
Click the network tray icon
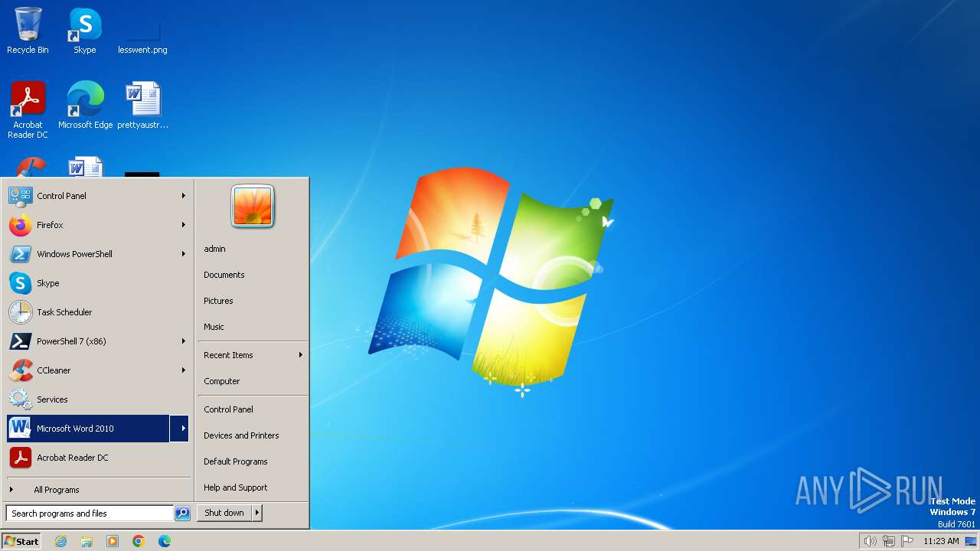pos(889,541)
